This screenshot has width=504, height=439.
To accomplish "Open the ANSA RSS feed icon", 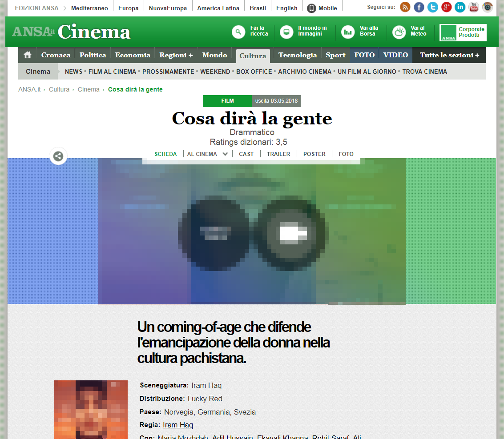I will pyautogui.click(x=405, y=7).
